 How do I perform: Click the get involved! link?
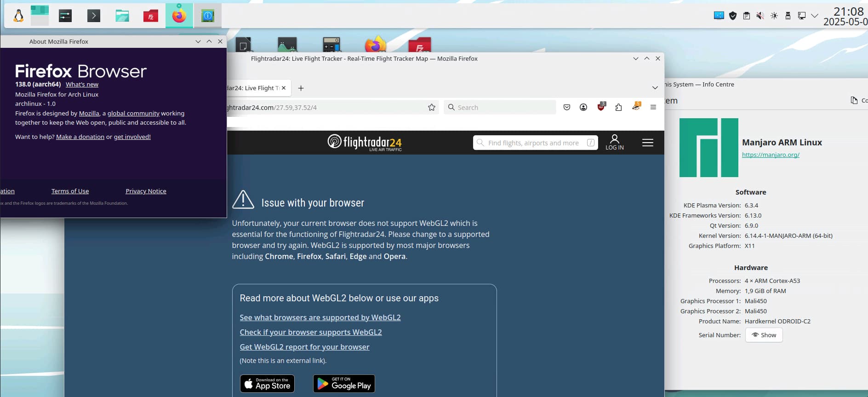[x=132, y=137]
